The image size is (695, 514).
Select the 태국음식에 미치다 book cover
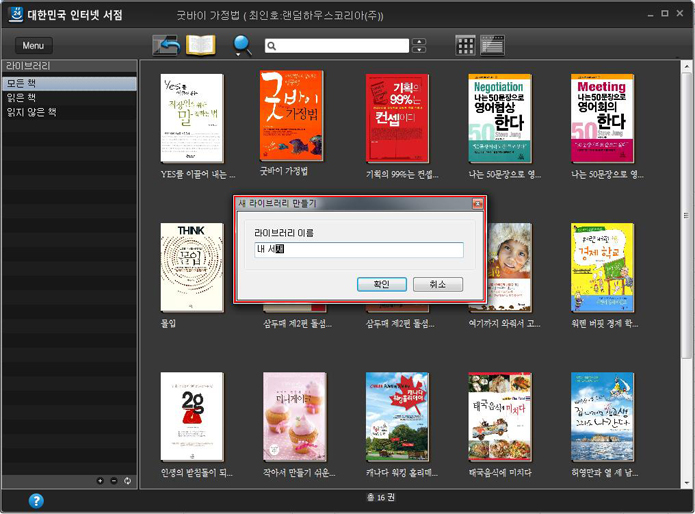(x=500, y=417)
